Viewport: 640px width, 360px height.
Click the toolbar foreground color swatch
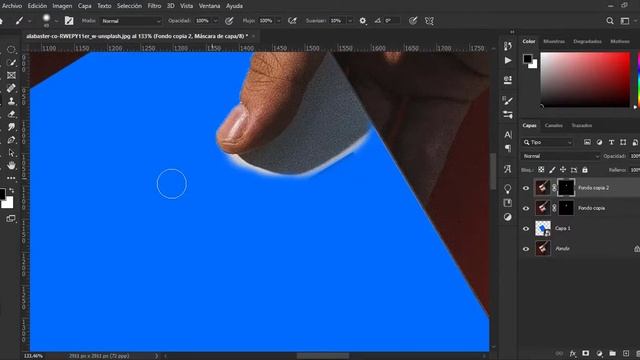[2, 194]
